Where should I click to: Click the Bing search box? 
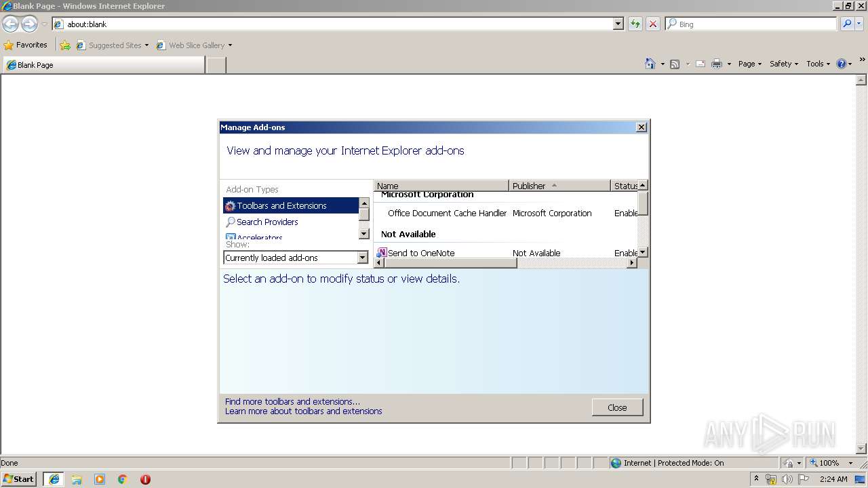[x=751, y=24]
